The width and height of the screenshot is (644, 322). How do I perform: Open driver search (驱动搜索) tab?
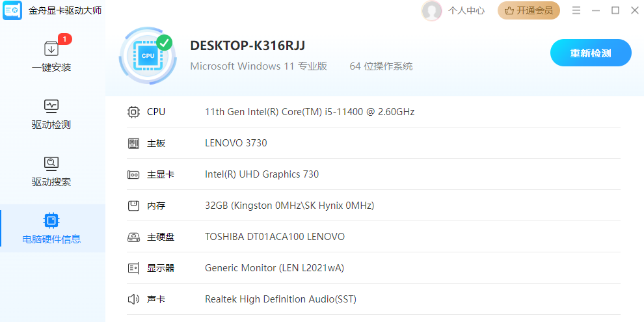pyautogui.click(x=51, y=171)
